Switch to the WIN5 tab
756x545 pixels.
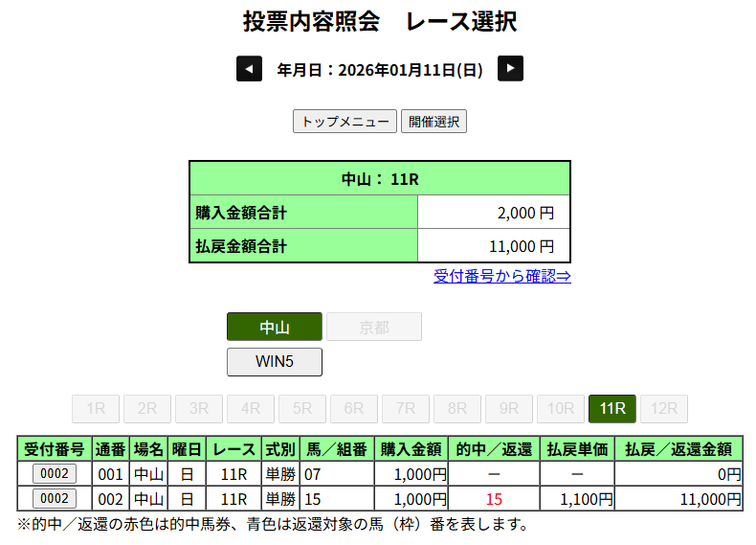[275, 362]
